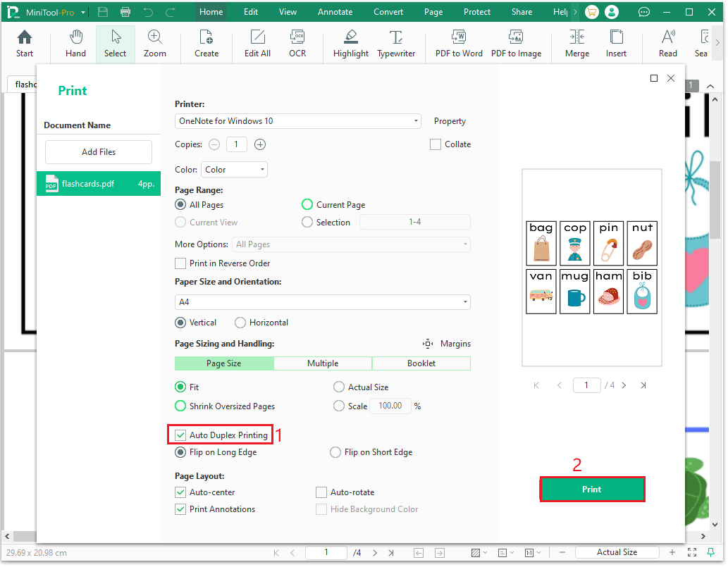Toggle Auto Duplex Printing

[180, 436]
